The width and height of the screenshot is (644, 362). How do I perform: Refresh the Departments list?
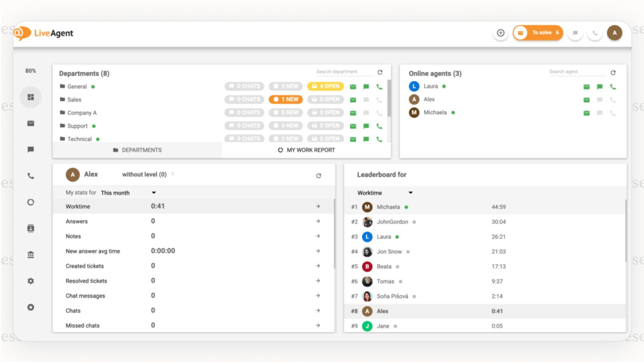click(380, 72)
